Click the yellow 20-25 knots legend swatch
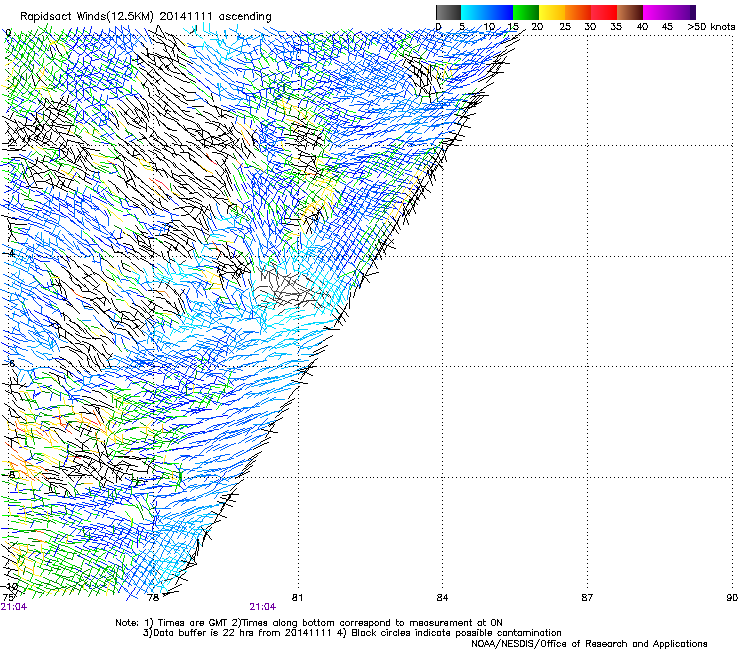 click(x=552, y=12)
